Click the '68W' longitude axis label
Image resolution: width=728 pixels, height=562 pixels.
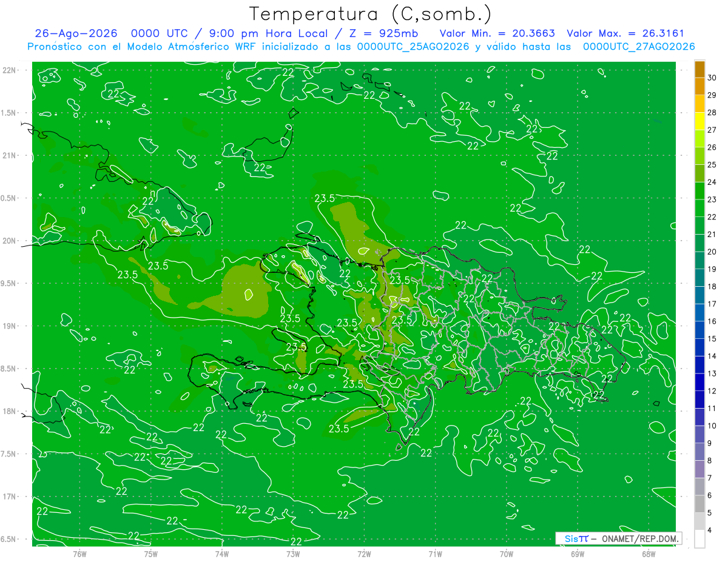649,554
